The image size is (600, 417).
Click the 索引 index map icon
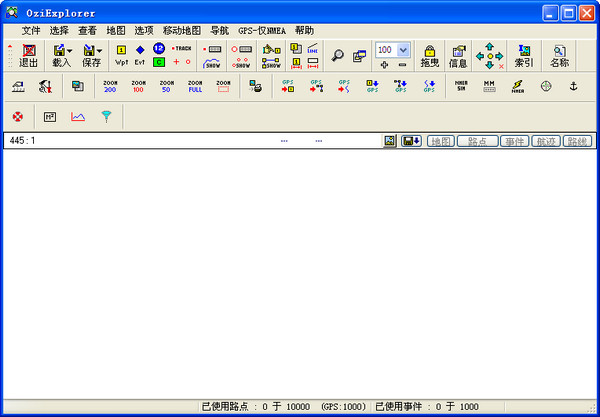click(523, 55)
